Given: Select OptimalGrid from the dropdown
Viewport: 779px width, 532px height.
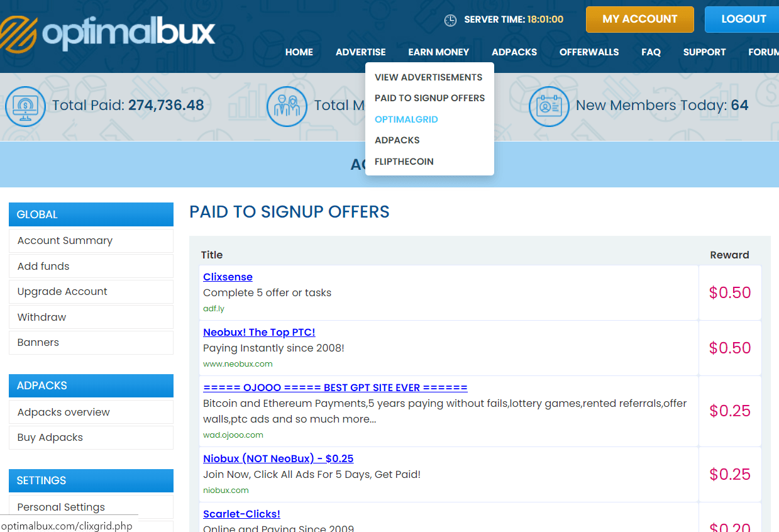Looking at the screenshot, I should pos(406,119).
